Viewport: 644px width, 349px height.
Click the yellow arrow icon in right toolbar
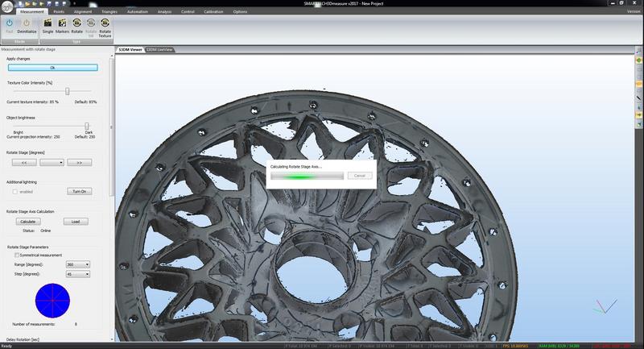(x=639, y=115)
